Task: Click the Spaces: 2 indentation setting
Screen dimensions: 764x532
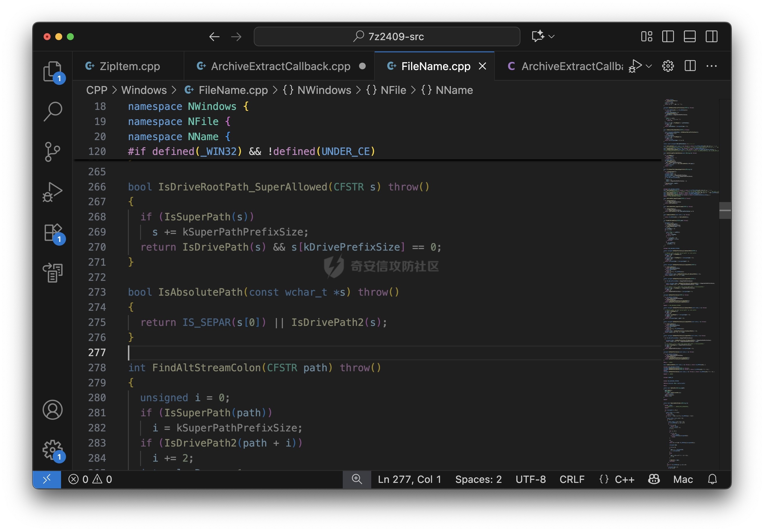Action: click(478, 479)
